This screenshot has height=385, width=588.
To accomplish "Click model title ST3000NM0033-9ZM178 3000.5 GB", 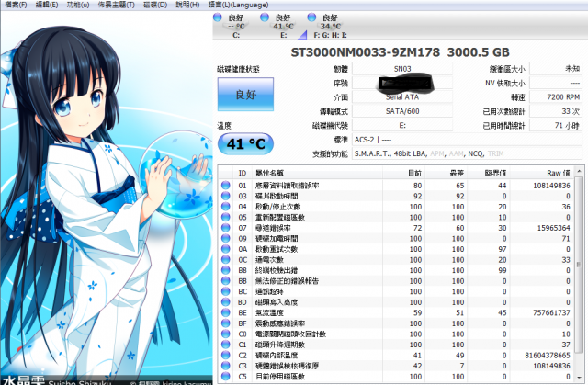I will [x=400, y=52].
